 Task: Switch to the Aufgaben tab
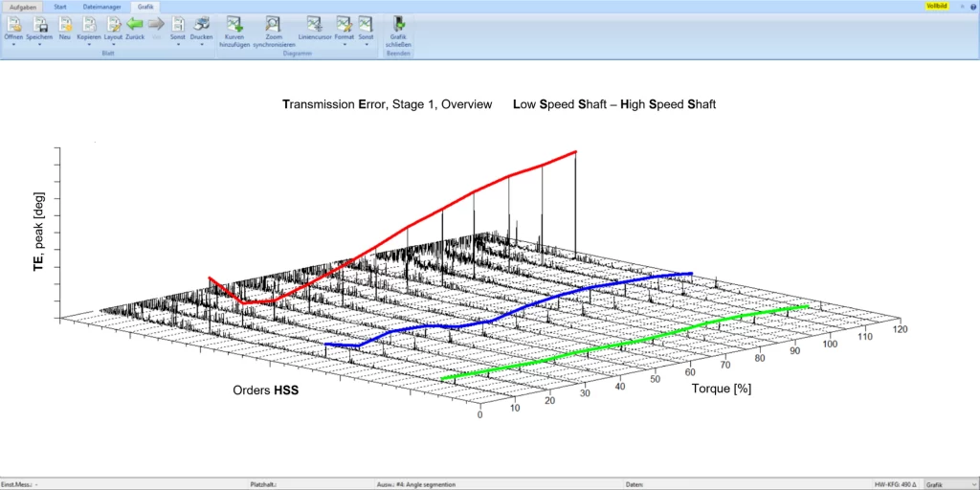click(22, 6)
